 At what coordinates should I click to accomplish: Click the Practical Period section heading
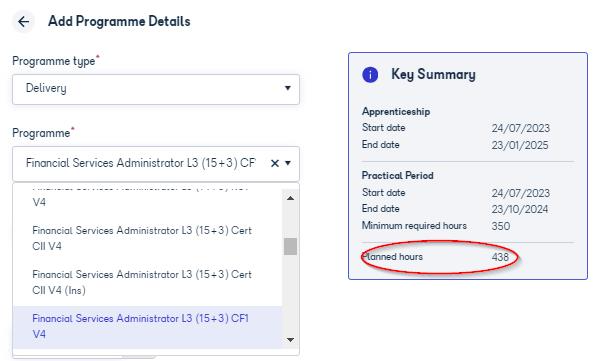397,176
